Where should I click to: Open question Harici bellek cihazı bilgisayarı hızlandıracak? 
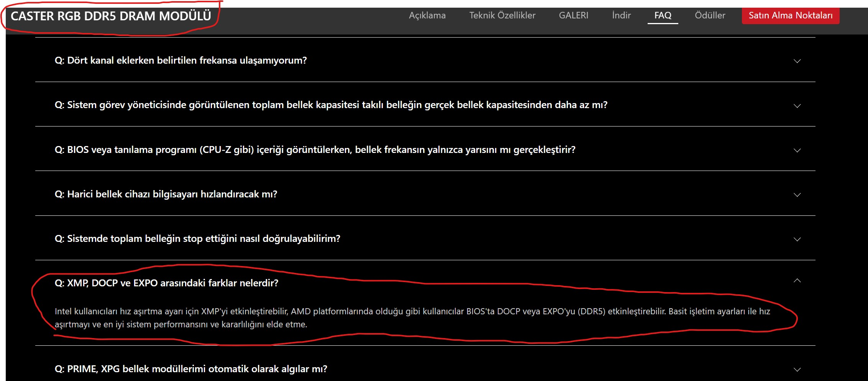click(x=166, y=194)
